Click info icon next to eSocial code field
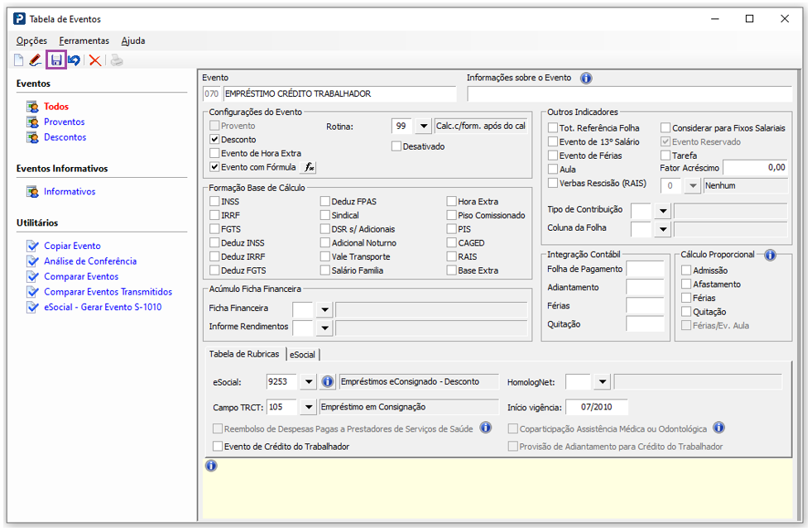812x531 pixels. pyautogui.click(x=327, y=382)
